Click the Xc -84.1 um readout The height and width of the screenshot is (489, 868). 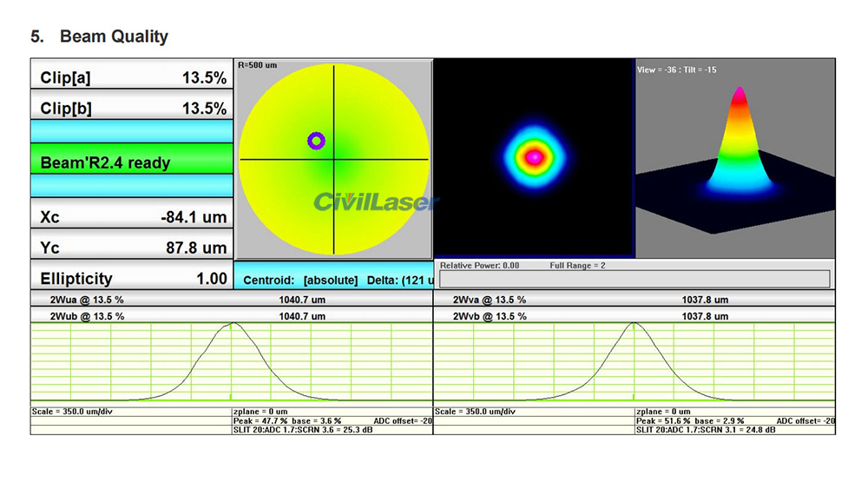pyautogui.click(x=132, y=216)
